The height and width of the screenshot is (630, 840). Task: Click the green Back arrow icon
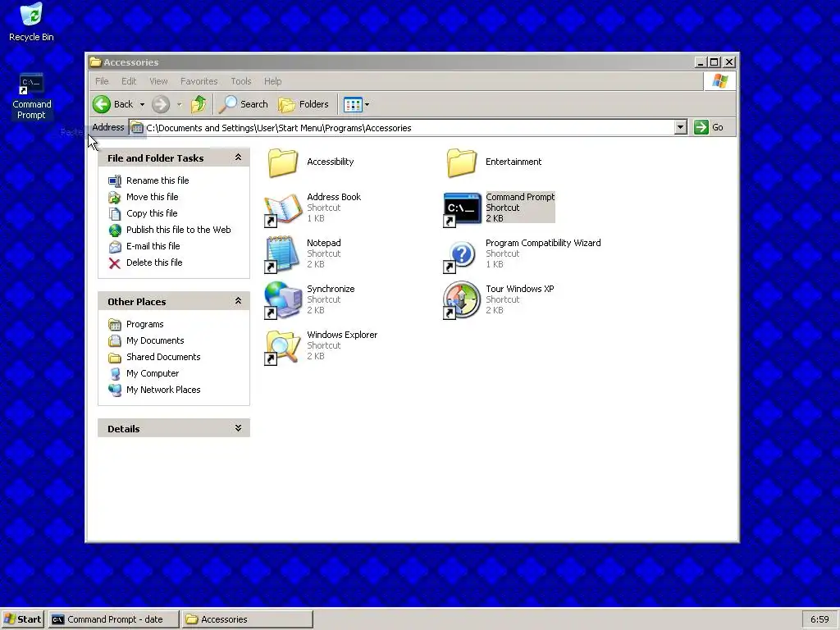(101, 104)
